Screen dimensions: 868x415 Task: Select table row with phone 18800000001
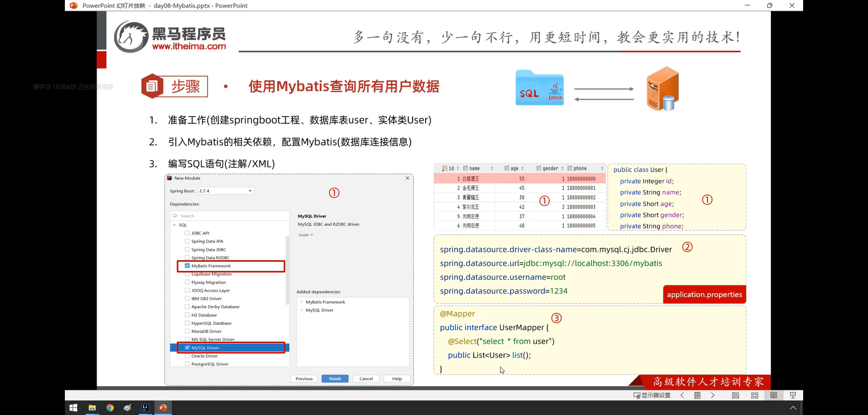pos(520,188)
